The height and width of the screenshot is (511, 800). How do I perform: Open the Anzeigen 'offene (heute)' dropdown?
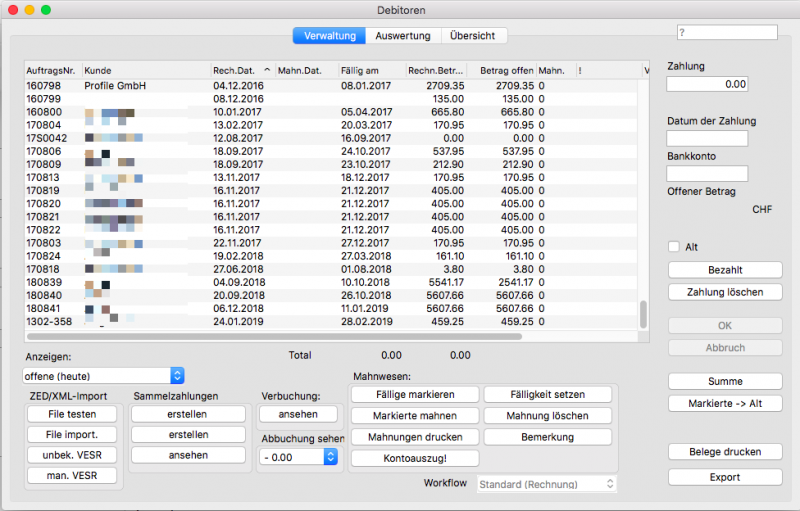click(x=103, y=375)
